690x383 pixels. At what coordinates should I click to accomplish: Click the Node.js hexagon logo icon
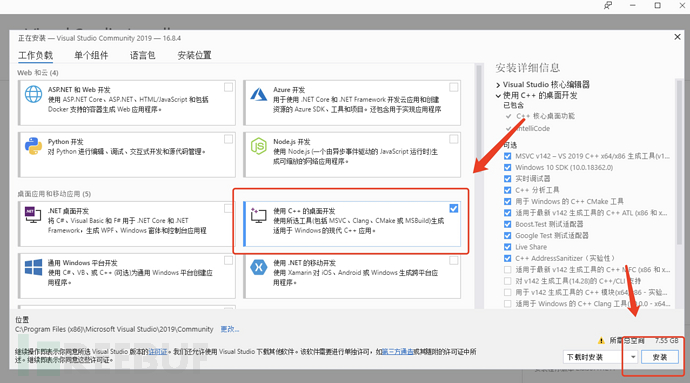point(259,146)
